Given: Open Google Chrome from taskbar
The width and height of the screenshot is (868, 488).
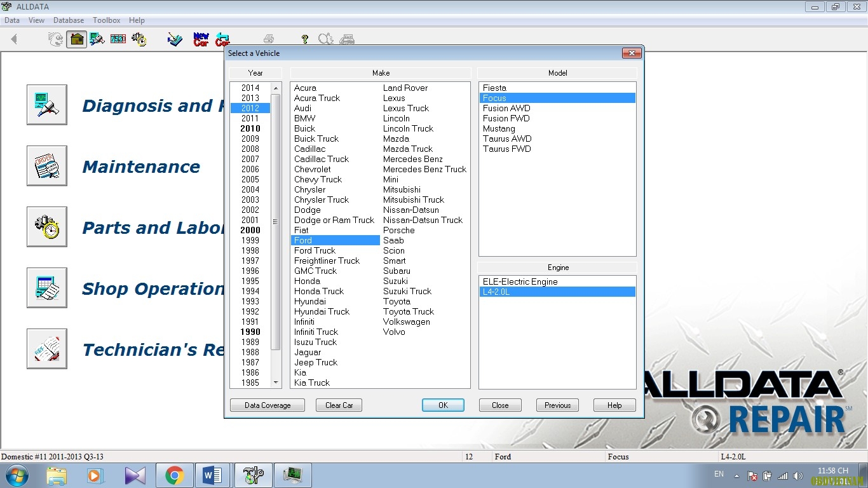Looking at the screenshot, I should tap(174, 475).
